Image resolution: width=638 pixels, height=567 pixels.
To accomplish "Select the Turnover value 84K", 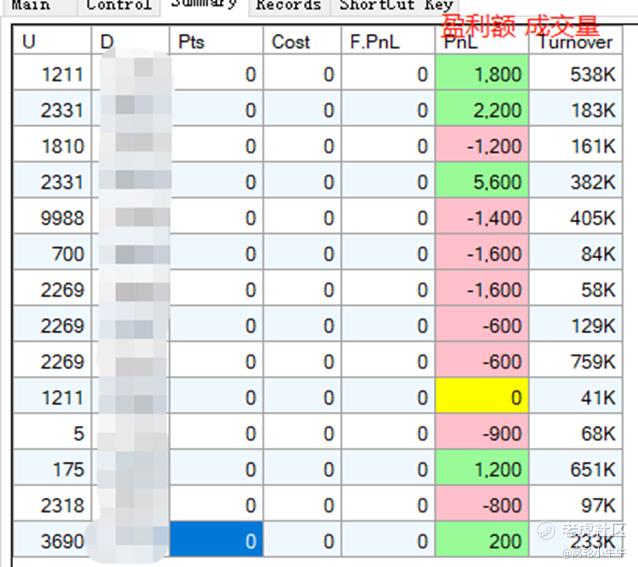I will coord(575,252).
